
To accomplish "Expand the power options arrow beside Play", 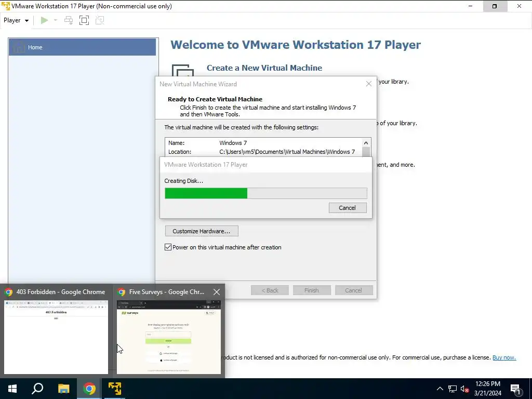I will coord(56,20).
